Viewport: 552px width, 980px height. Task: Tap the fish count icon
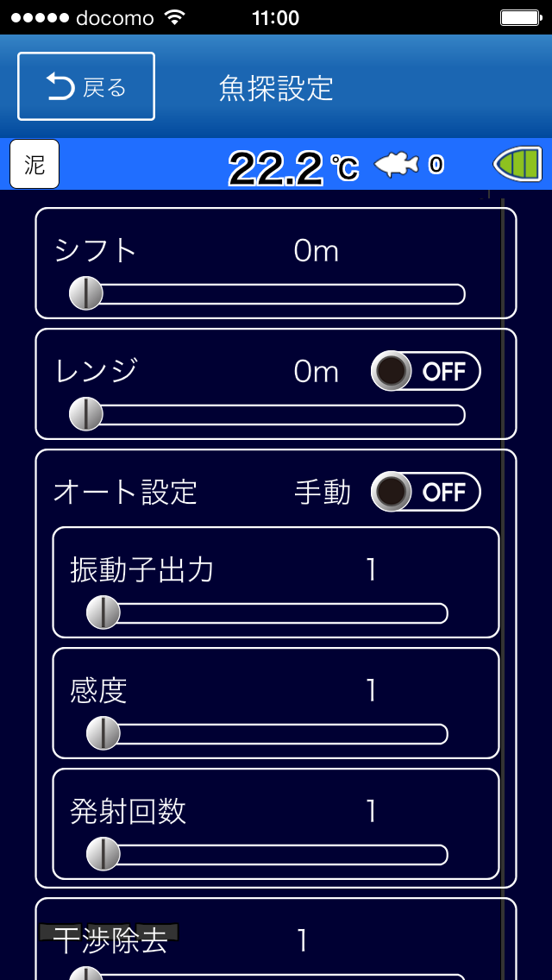pos(397,164)
